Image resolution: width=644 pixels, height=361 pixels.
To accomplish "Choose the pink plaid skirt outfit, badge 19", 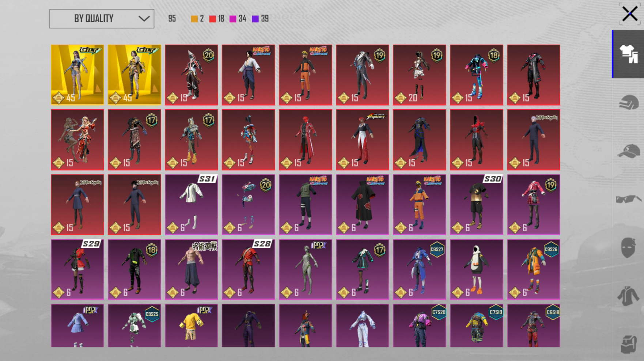I will click(534, 205).
